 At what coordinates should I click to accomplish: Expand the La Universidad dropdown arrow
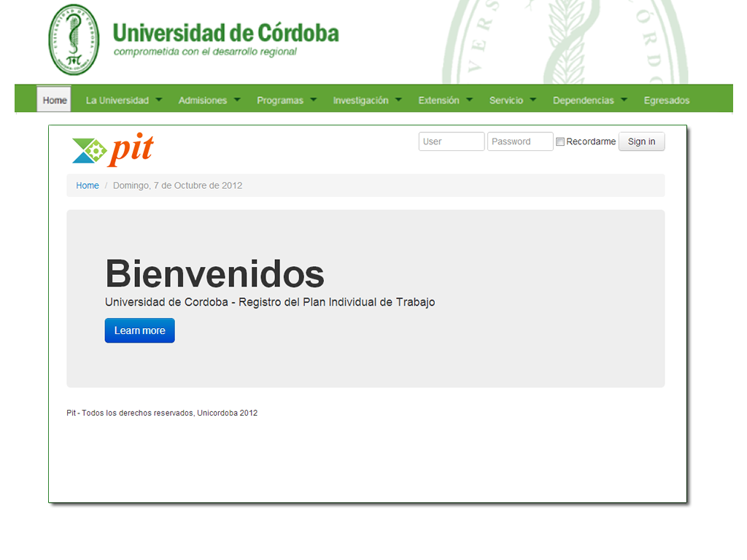pyautogui.click(x=159, y=100)
